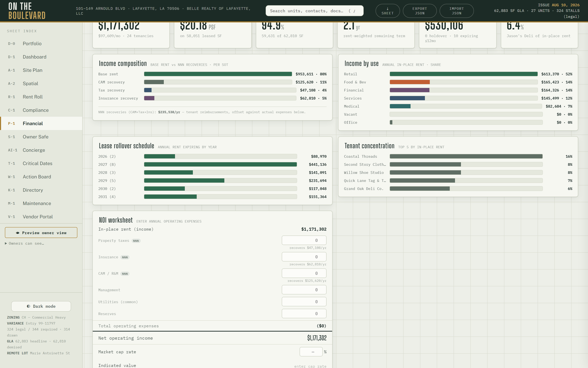
Task: Select the Utilities (common) expense input
Action: tap(304, 302)
